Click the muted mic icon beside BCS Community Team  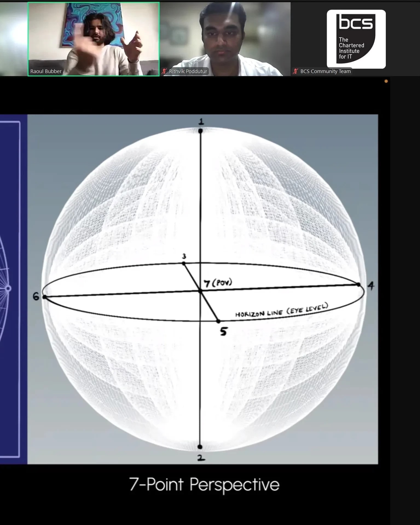click(295, 71)
